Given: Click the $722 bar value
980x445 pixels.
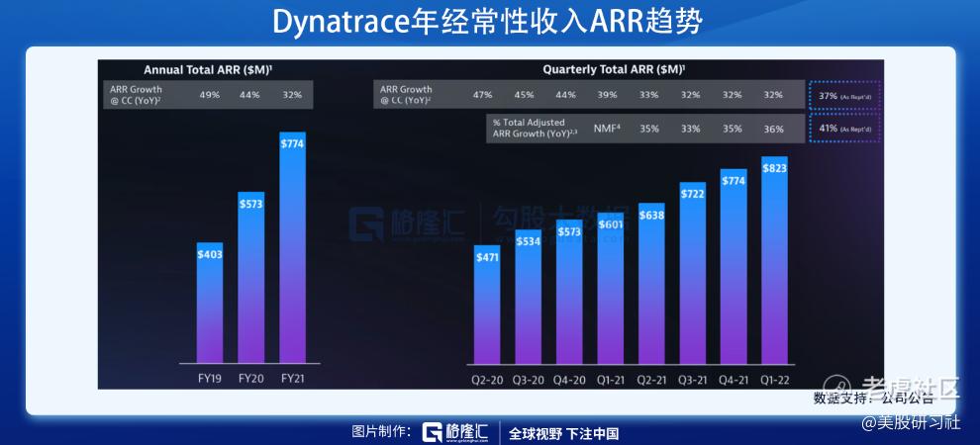Looking at the screenshot, I should click(x=693, y=194).
